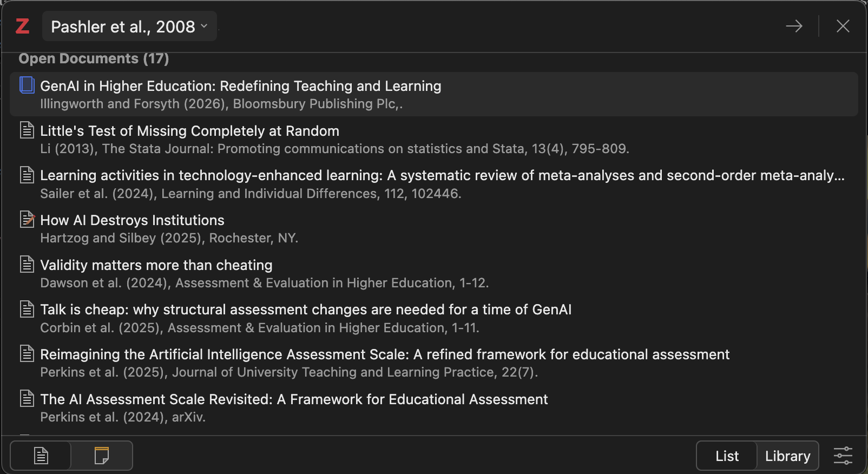Viewport: 868px width, 474px height.
Task: Pick Reimagining the Artificial Intelligence Assessment Scale
Action: 384,354
